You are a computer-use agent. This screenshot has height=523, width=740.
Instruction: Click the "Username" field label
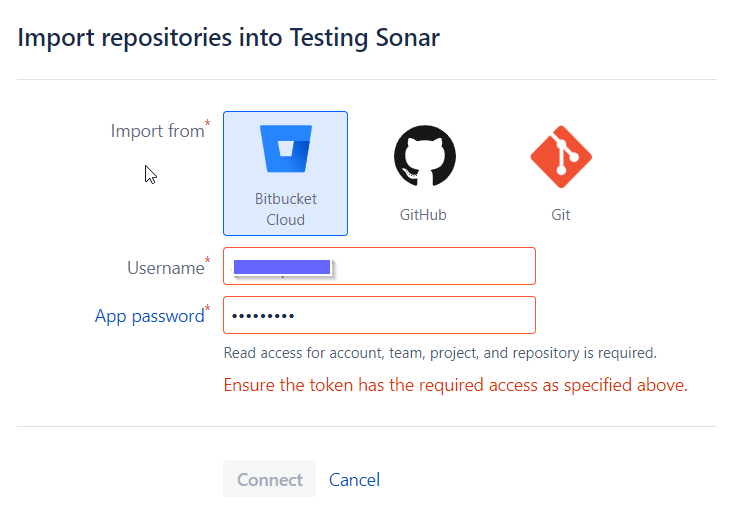click(166, 268)
